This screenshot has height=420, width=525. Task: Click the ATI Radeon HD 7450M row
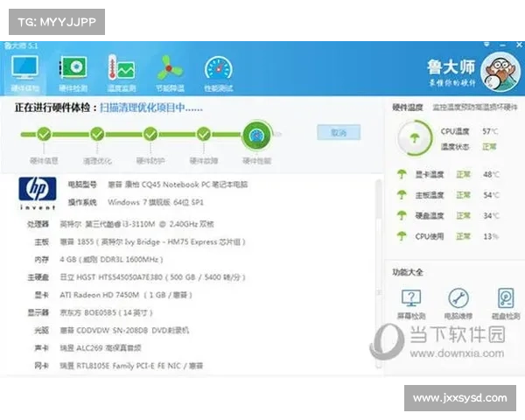tap(114, 295)
